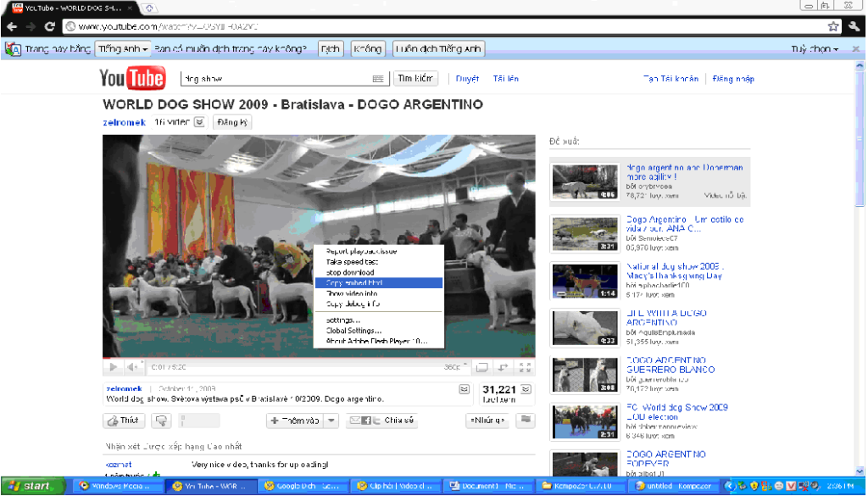This screenshot has width=868, height=496.
Task: Click the Google Translate icon on the bar
Action: pos(13,49)
